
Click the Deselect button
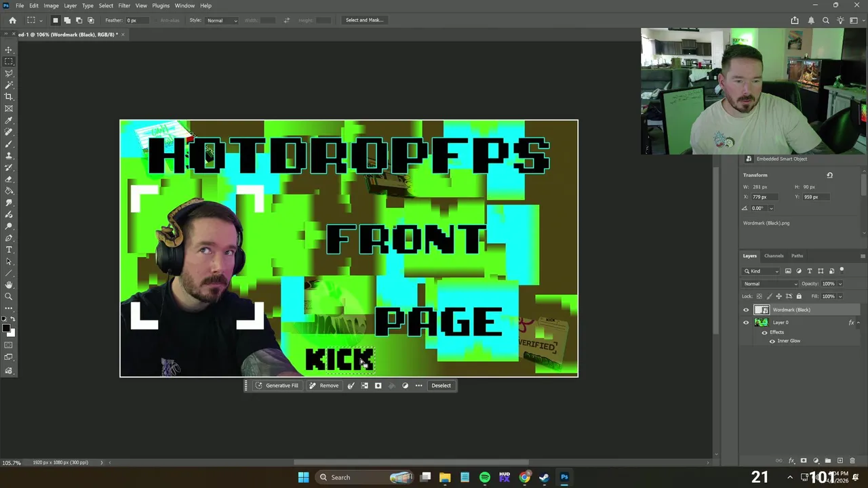click(x=441, y=386)
